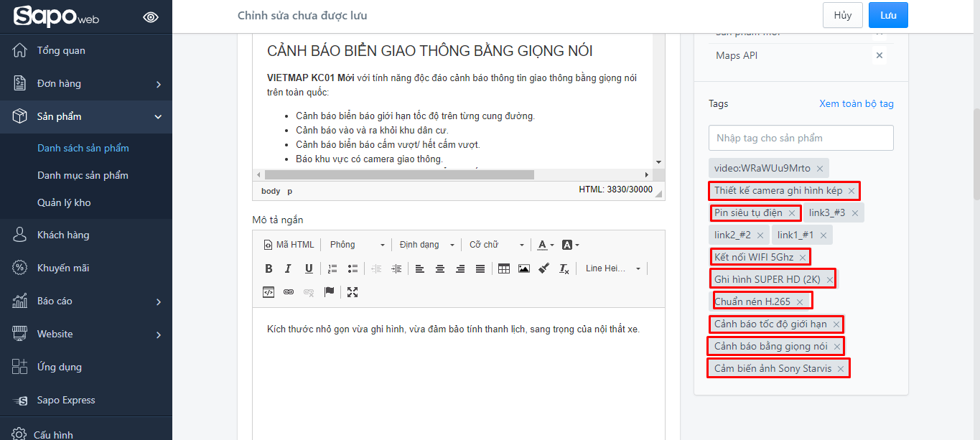Click the insert link icon
Screen dimensions: 980x440
click(x=289, y=292)
